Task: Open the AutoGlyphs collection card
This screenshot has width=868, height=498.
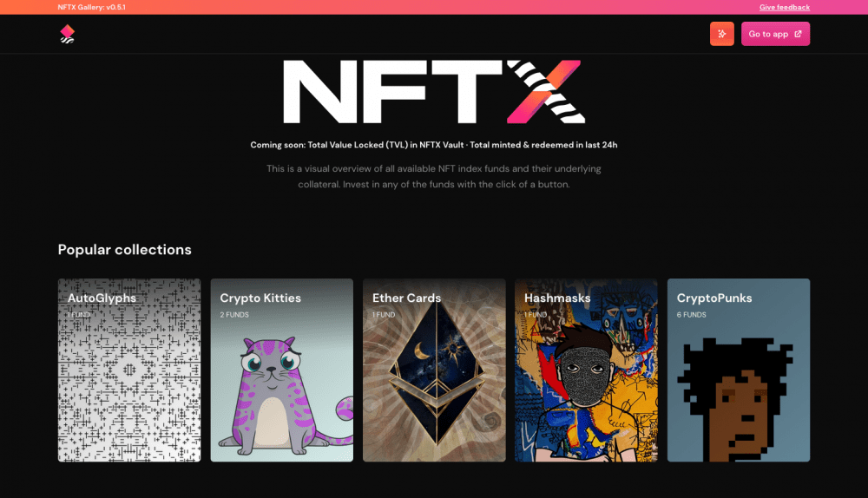Action: (129, 370)
